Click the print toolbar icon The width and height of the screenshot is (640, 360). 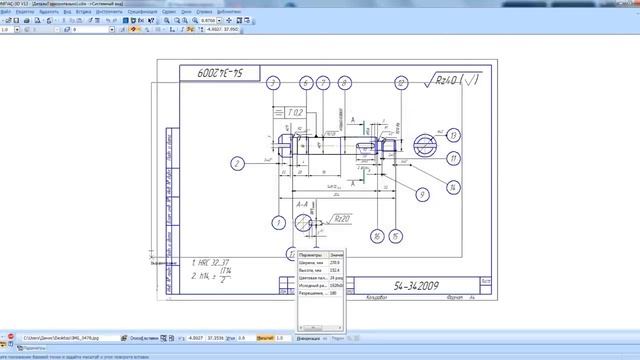click(27, 20)
